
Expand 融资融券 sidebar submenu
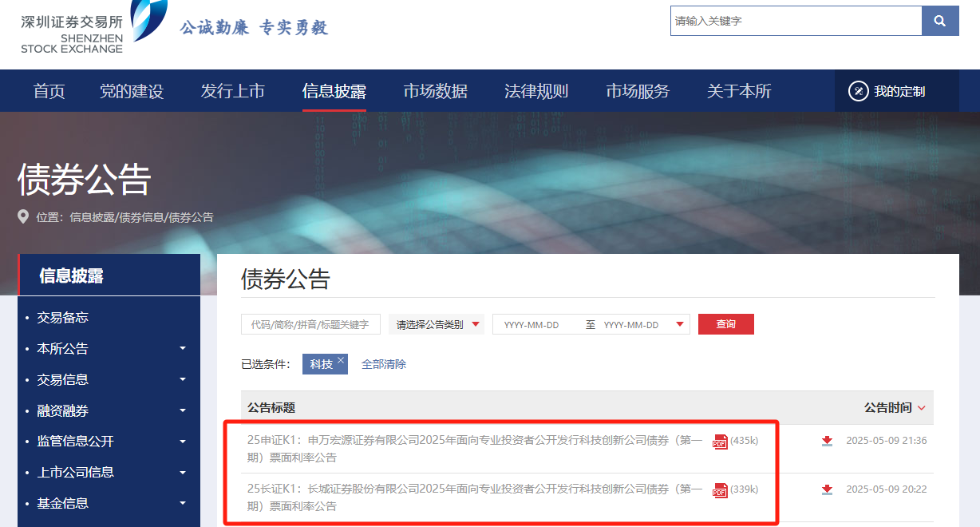pos(183,411)
